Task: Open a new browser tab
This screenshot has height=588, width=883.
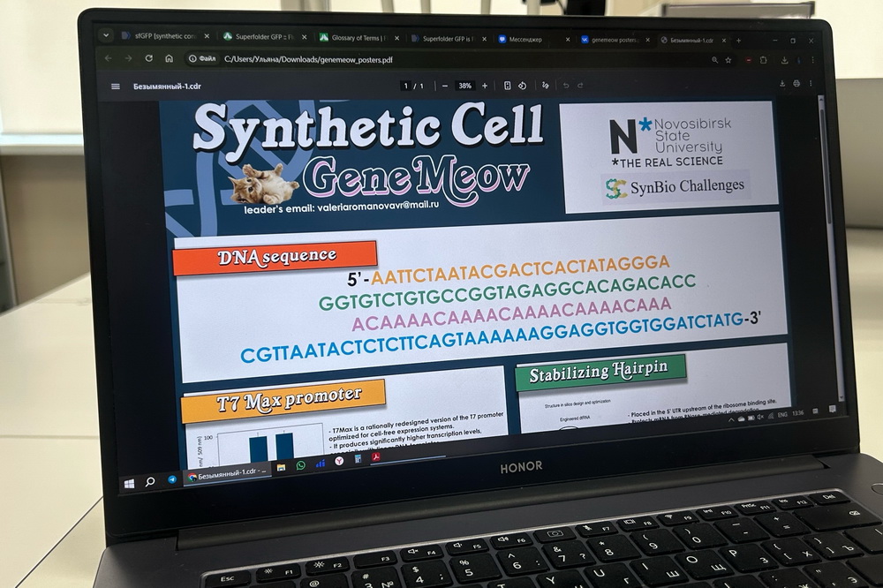Action: (739, 40)
